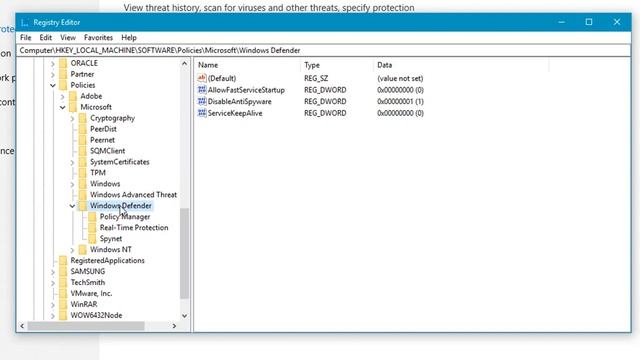The height and width of the screenshot is (360, 640).
Task: Click the WinRAR folder icon
Action: tap(63, 304)
